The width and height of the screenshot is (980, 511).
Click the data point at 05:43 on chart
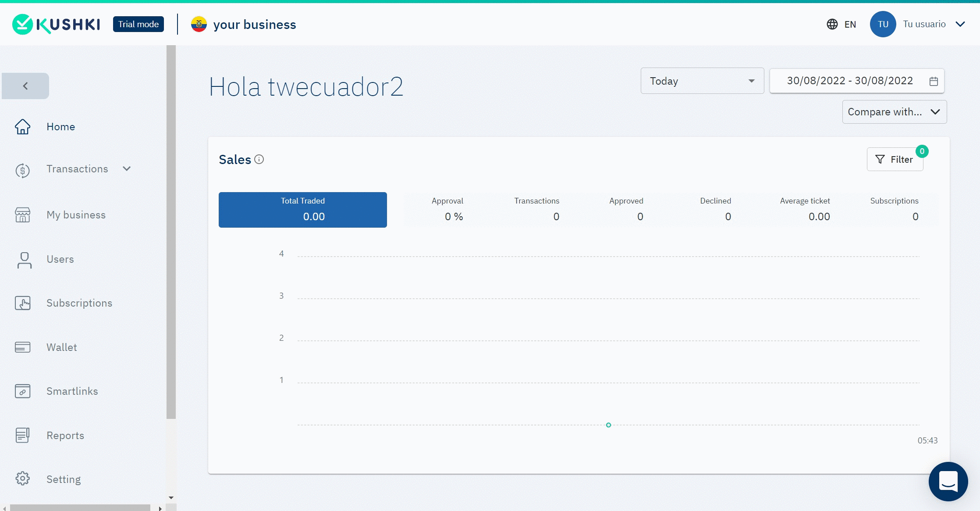(609, 425)
